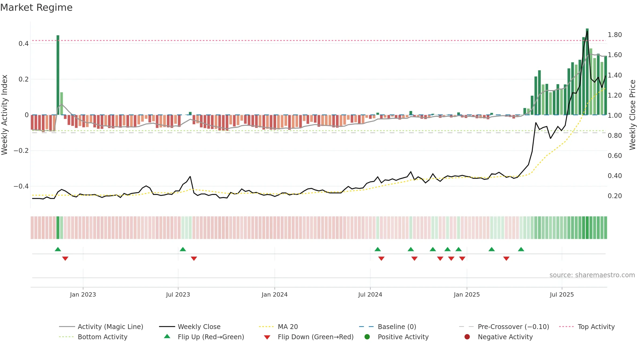Screen dimensions: 644x362
Task: Toggle the Activity (Magic Line) legend label
Action: pyautogui.click(x=111, y=327)
